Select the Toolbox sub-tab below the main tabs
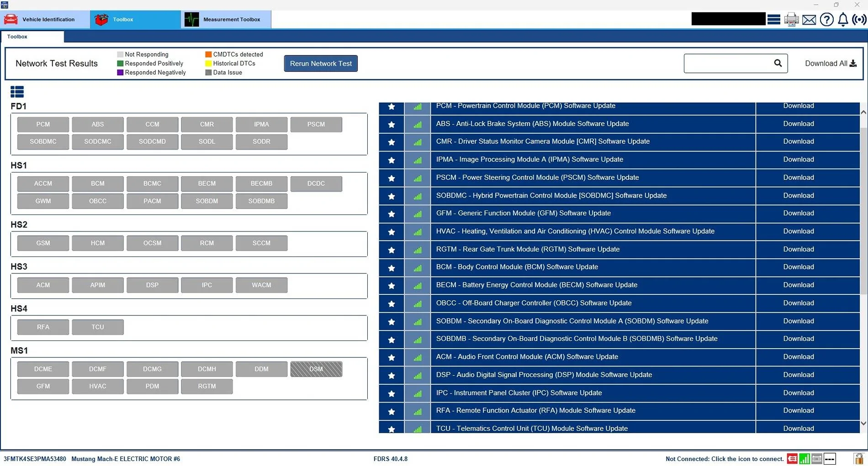The height and width of the screenshot is (466, 868). (32, 37)
